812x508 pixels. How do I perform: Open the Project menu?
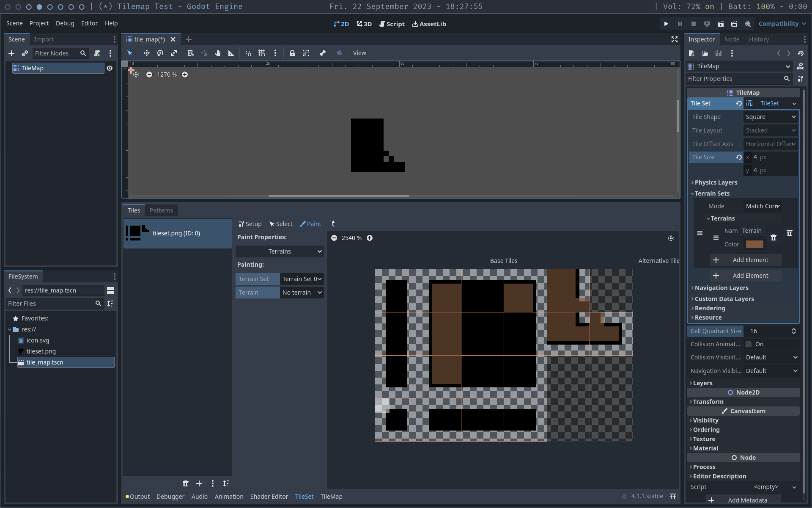tap(39, 23)
